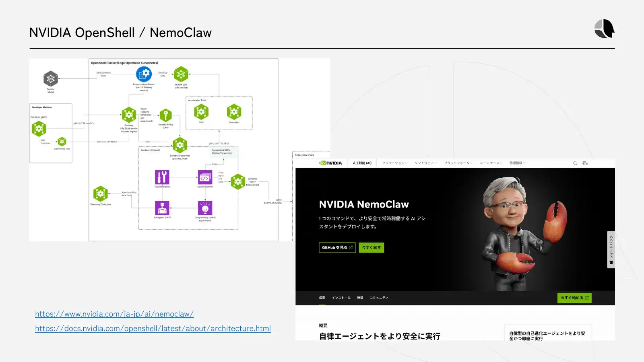Image resolution: width=644 pixels, height=362 pixels.
Task: Click the purple Tool Generation icon
Action: pyautogui.click(x=162, y=177)
